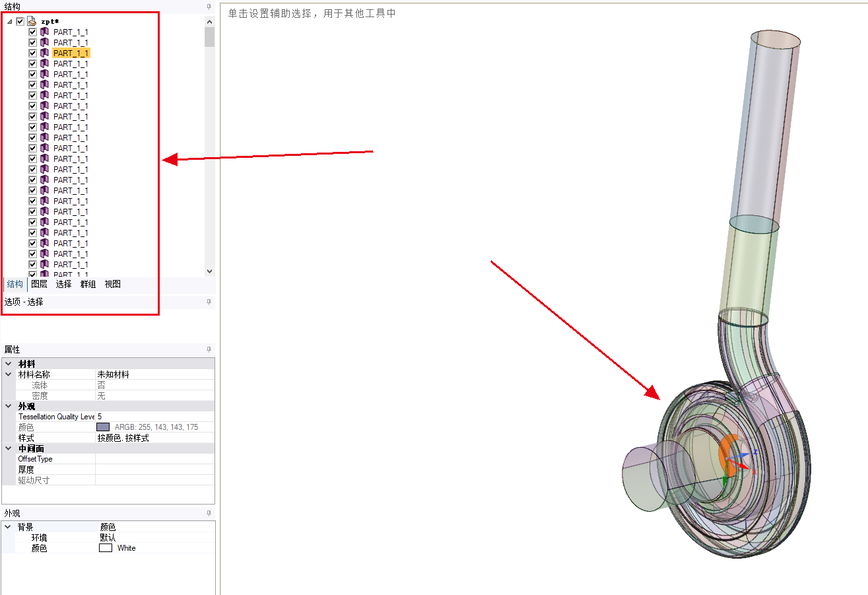Image resolution: width=868 pixels, height=595 pixels.
Task: Click the structure tree scrollbar down arrow
Action: coord(209,271)
